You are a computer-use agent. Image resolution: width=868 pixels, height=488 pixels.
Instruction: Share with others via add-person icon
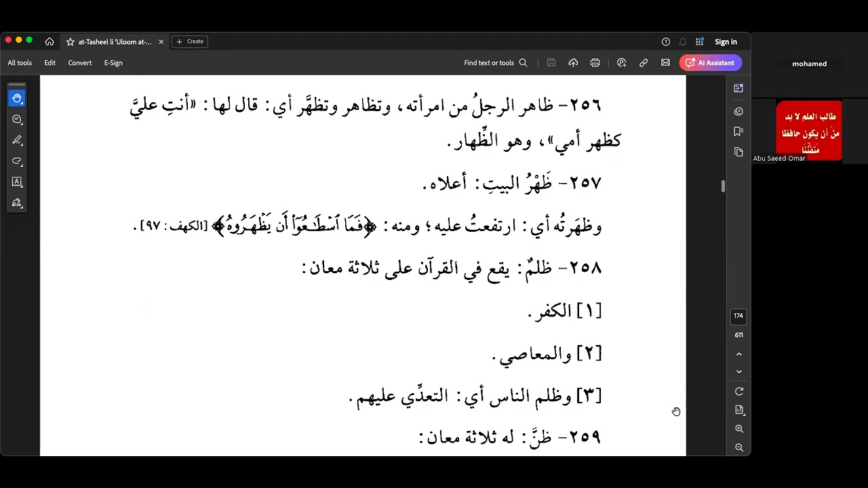(622, 63)
